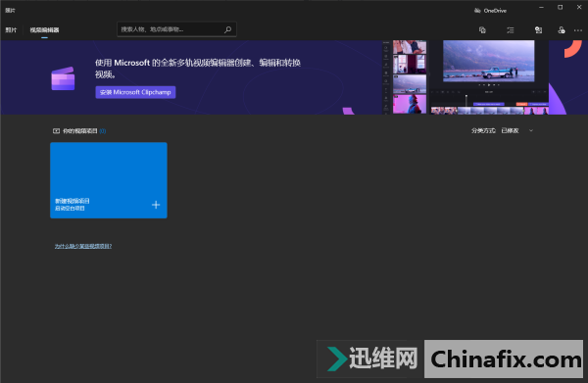Maximize the Photos window
Screen dimensions: 588x383
pyautogui.click(x=560, y=7)
